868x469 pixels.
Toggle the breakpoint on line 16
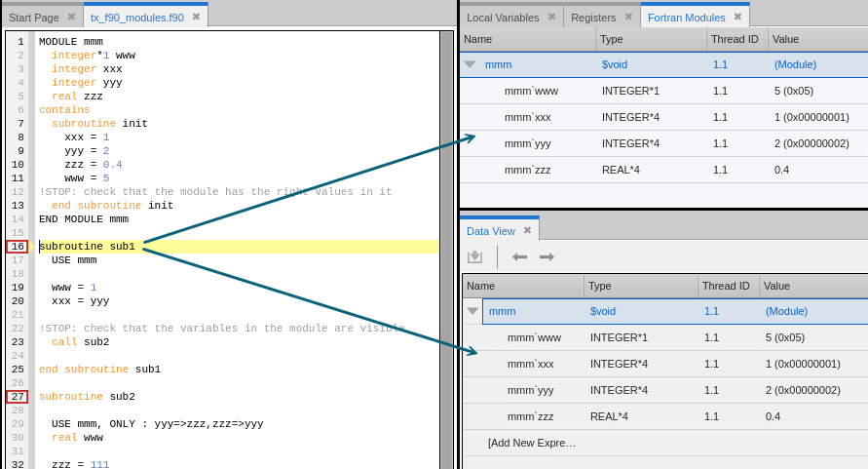(18, 247)
